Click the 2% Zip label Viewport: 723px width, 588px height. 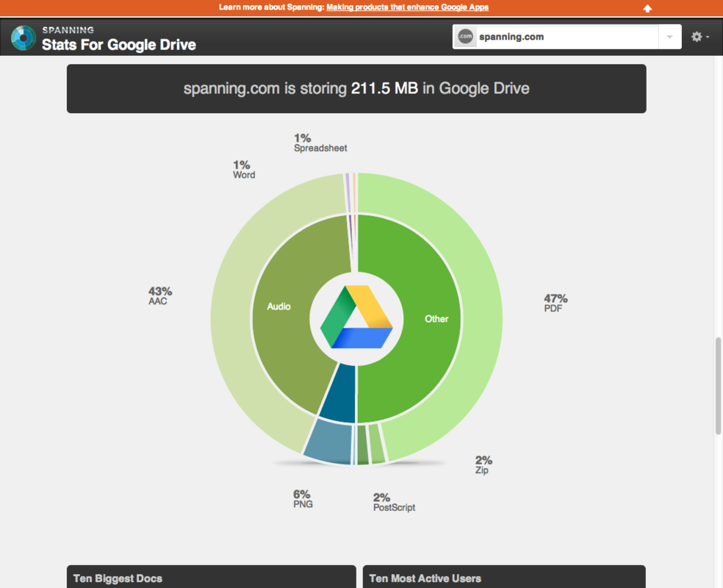(483, 465)
